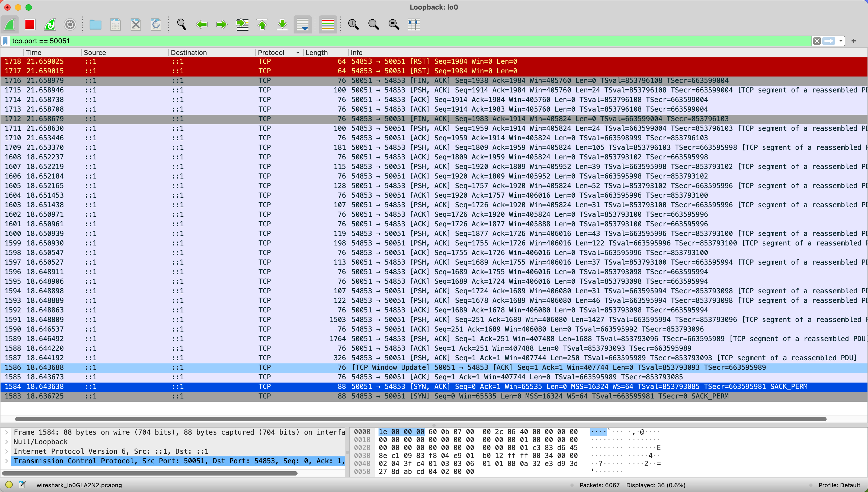The width and height of the screenshot is (868, 492).
Task: Select packet 1709 with Len=105
Action: [434, 148]
